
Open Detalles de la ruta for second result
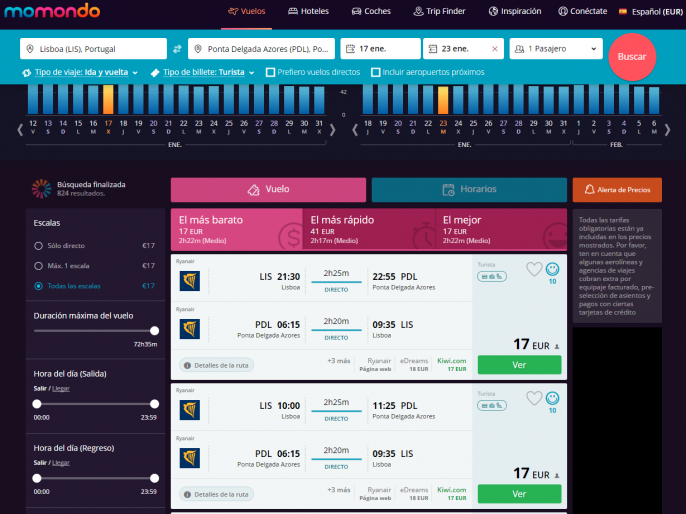(x=217, y=494)
